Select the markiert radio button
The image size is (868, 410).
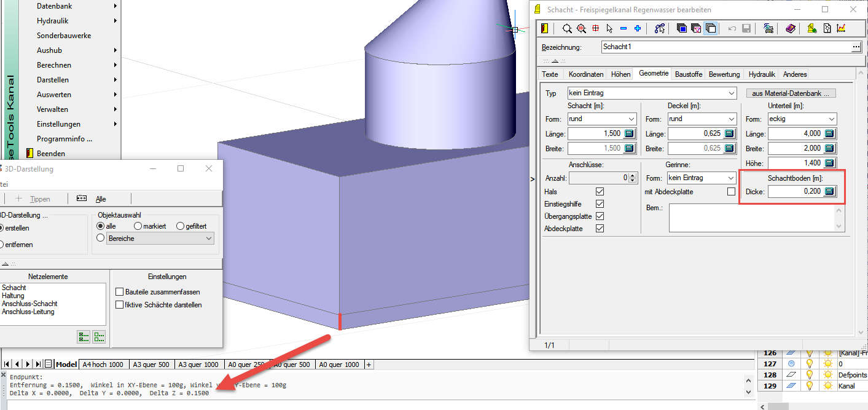[138, 226]
